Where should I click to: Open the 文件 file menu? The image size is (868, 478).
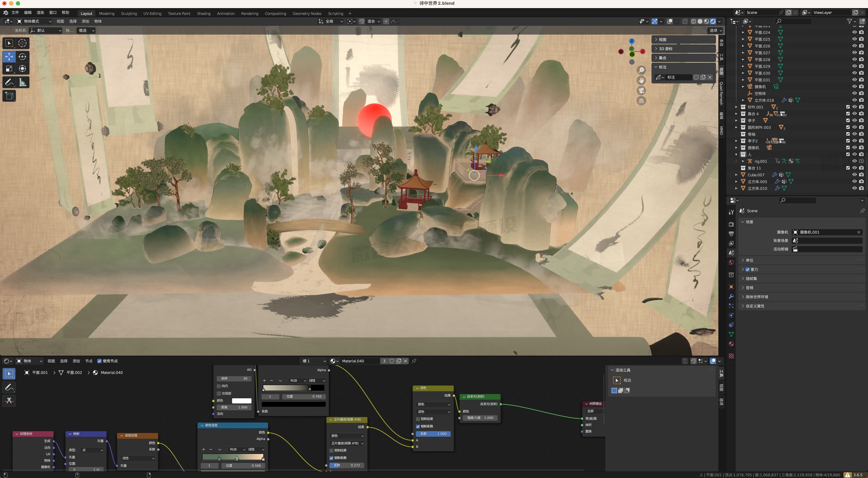tap(15, 13)
